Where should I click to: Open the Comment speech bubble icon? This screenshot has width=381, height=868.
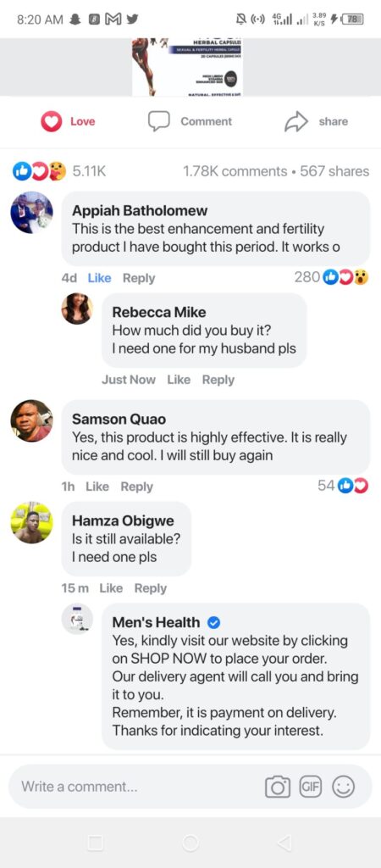[158, 121]
